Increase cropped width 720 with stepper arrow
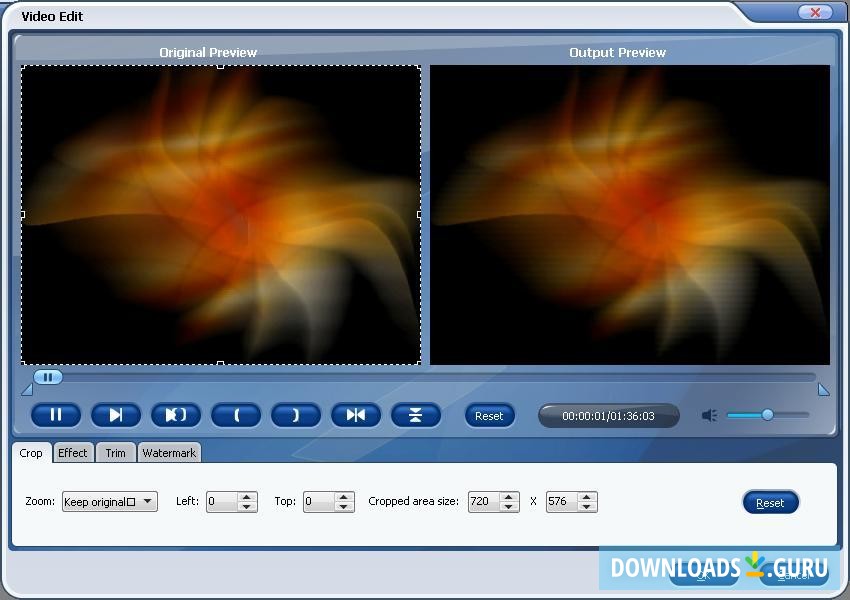Viewport: 850px width, 600px height. (509, 497)
